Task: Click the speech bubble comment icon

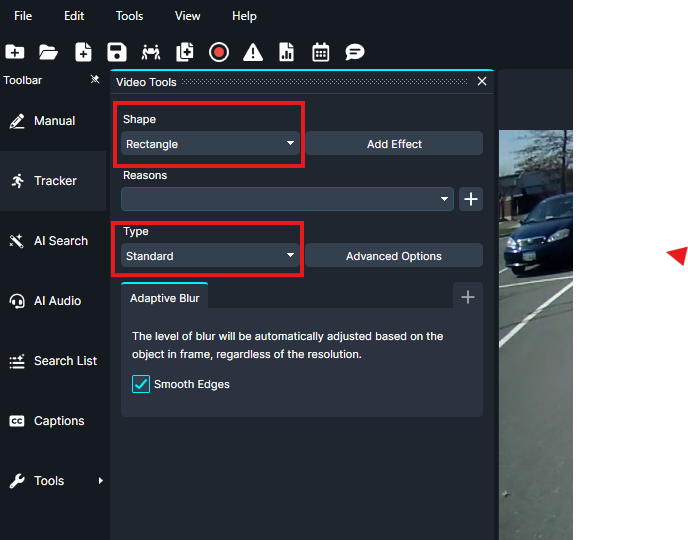Action: click(x=354, y=52)
